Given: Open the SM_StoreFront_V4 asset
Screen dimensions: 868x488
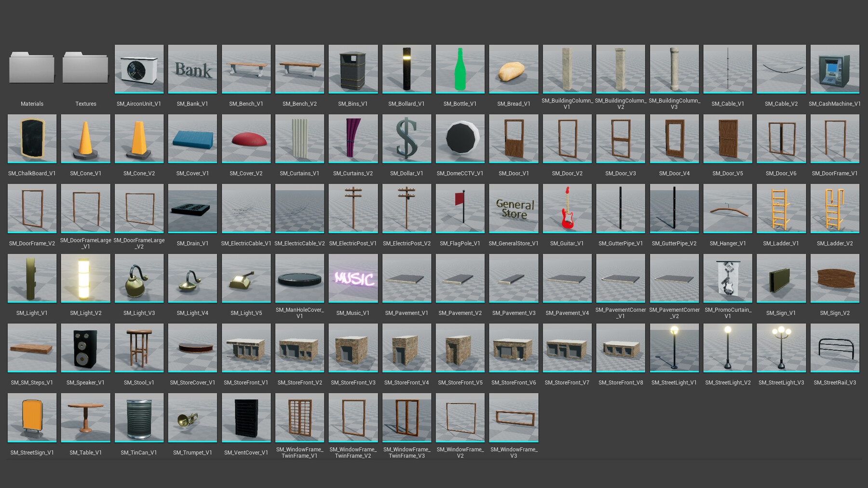Looking at the screenshot, I should tap(407, 348).
